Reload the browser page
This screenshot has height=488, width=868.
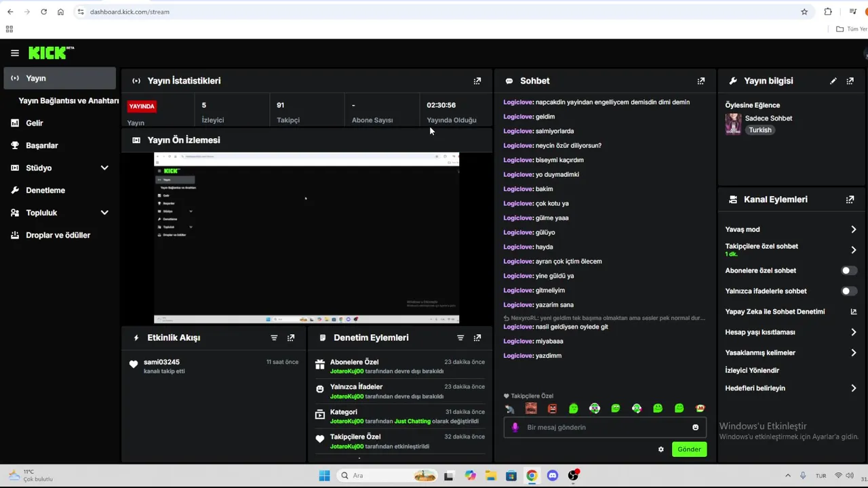point(43,12)
